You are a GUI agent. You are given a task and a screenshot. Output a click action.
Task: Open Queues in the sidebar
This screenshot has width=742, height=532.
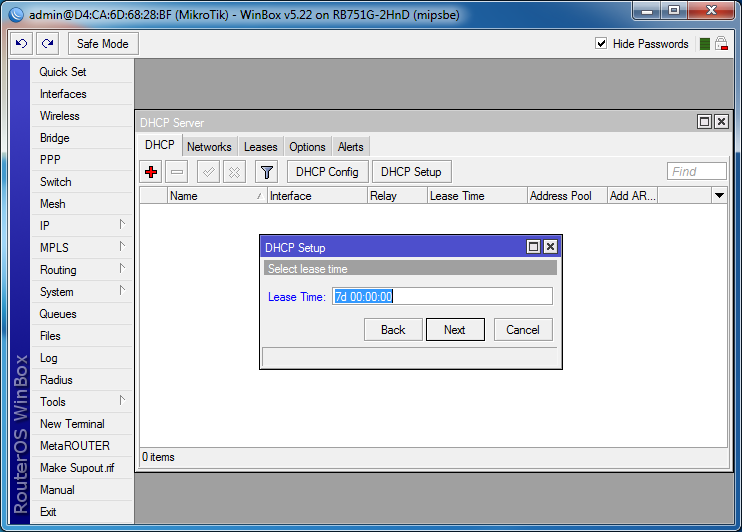point(81,314)
